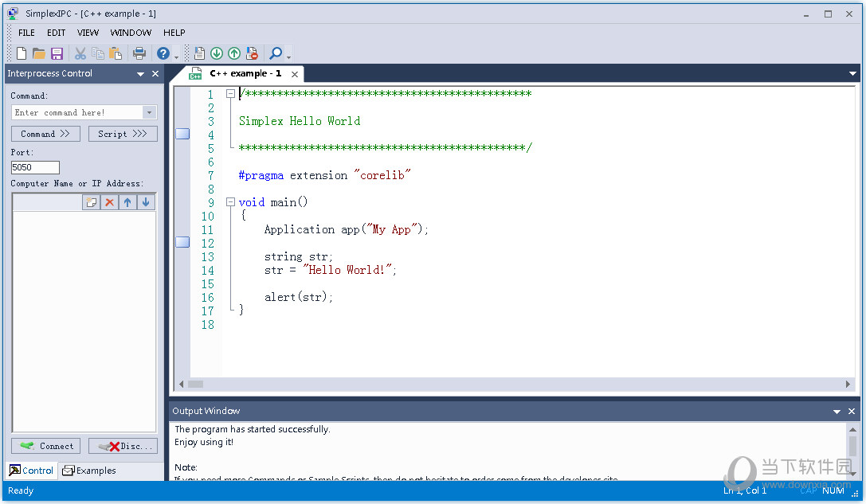Image resolution: width=866 pixels, height=504 pixels.
Task: Click the "Hello World!" string literal
Action: 347,270
